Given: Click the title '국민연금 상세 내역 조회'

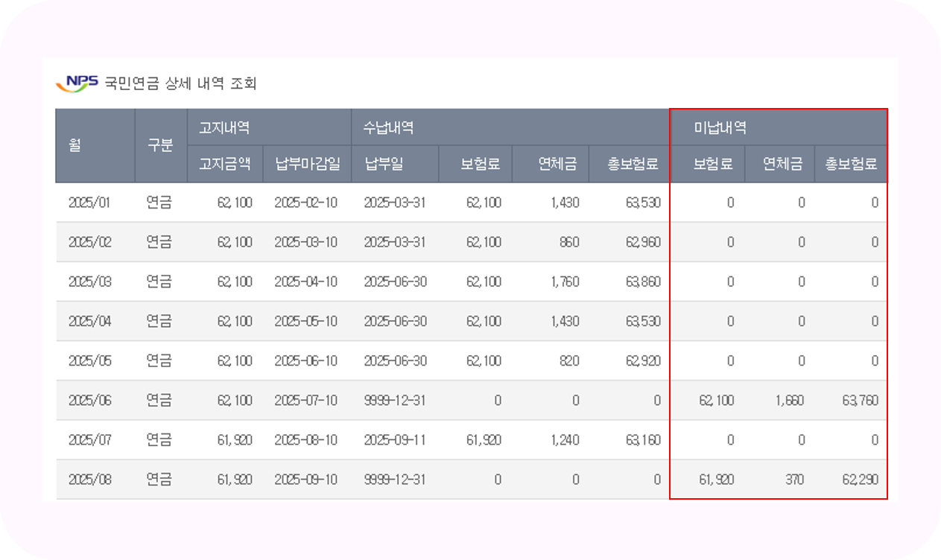Looking at the screenshot, I should click(180, 83).
